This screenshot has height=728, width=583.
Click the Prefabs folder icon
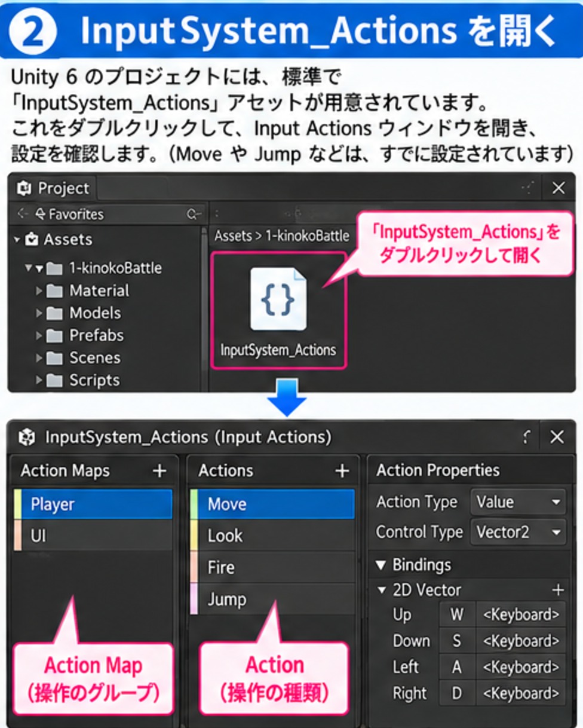pos(54,336)
